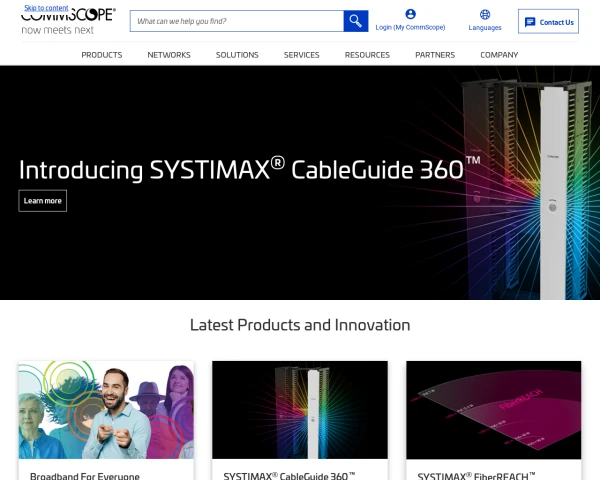This screenshot has width=600, height=480.
Task: Open the Company menu
Action: click(x=499, y=55)
